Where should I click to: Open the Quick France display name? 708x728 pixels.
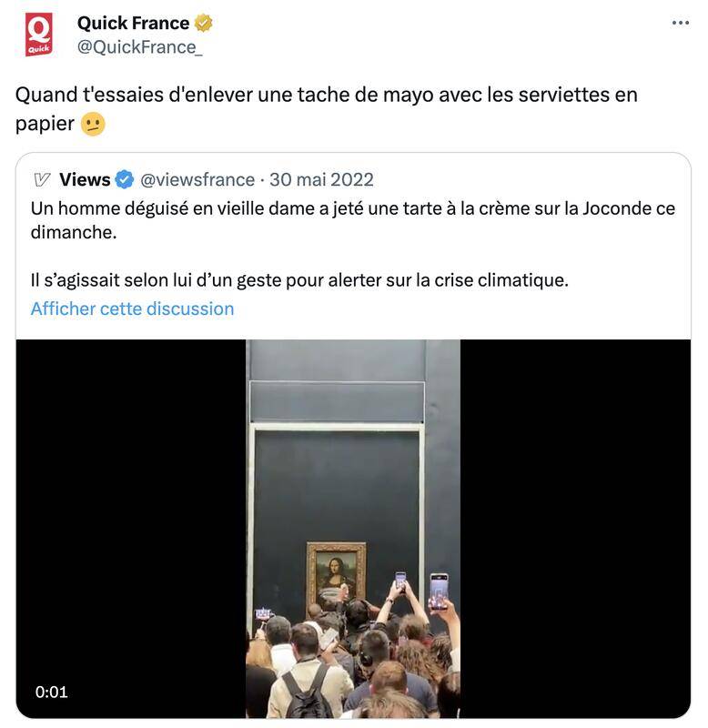pyautogui.click(x=133, y=23)
